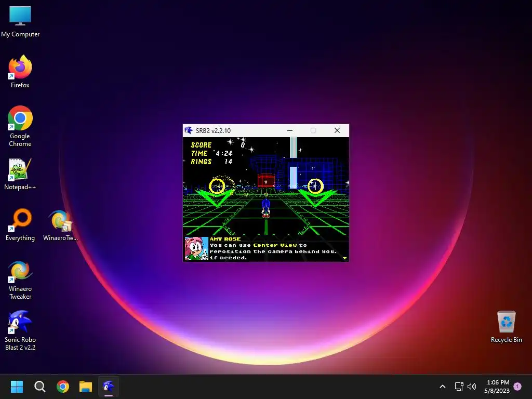Click the highlighted "Center View" text
The image size is (532, 399).
275,245
